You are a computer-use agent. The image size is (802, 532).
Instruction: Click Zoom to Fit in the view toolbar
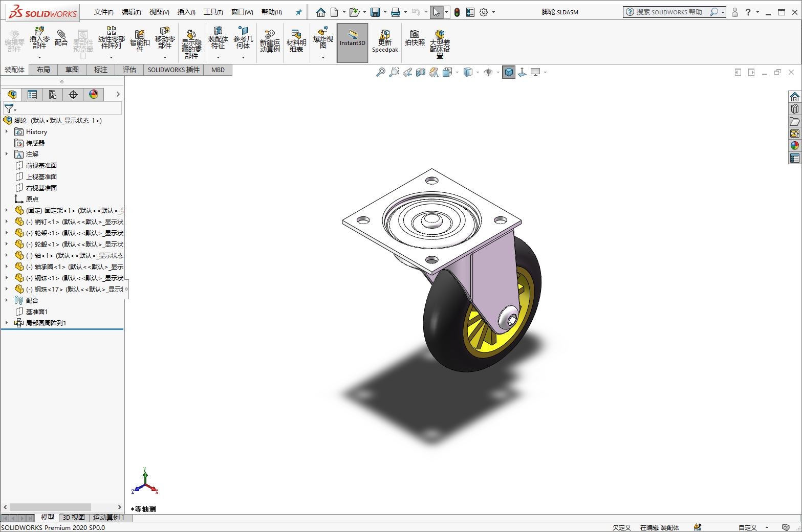380,72
